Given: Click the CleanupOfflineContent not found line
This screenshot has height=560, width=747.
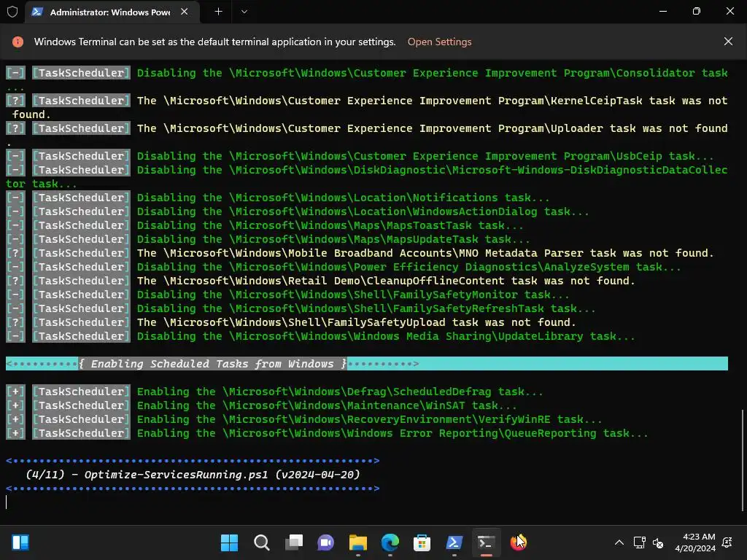Looking at the screenshot, I should click(321, 281).
